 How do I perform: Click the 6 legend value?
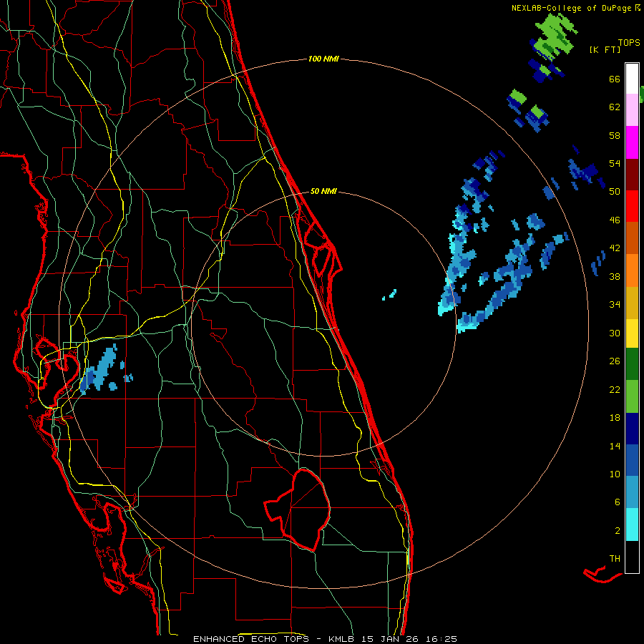click(x=618, y=502)
